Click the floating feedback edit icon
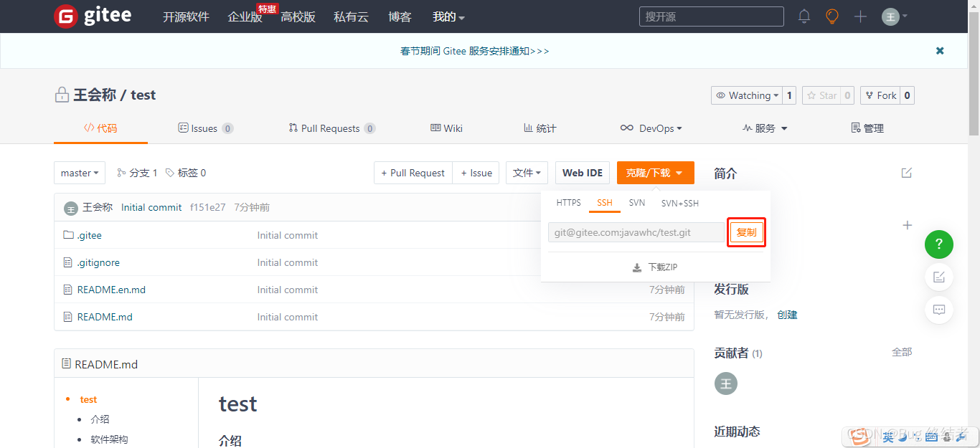 (x=939, y=277)
